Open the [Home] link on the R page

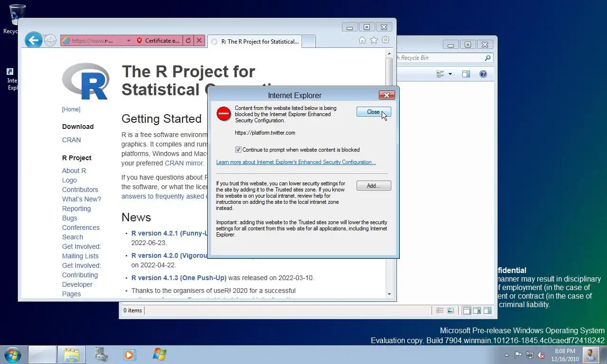(71, 109)
